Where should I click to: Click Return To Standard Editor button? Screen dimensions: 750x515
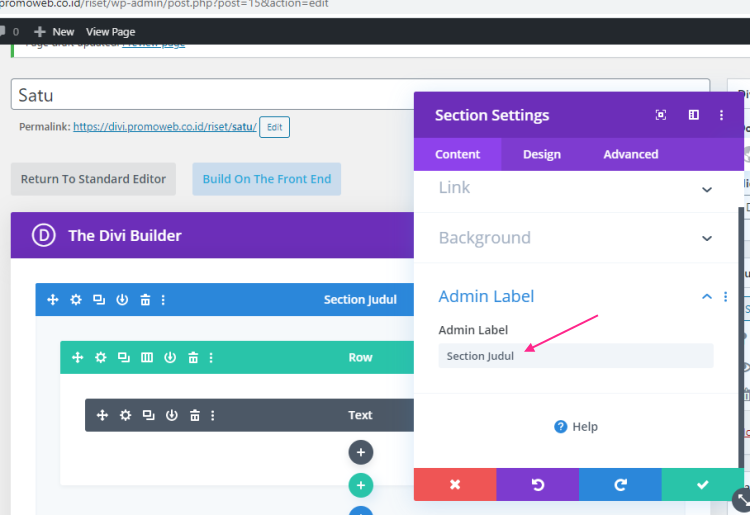click(93, 179)
